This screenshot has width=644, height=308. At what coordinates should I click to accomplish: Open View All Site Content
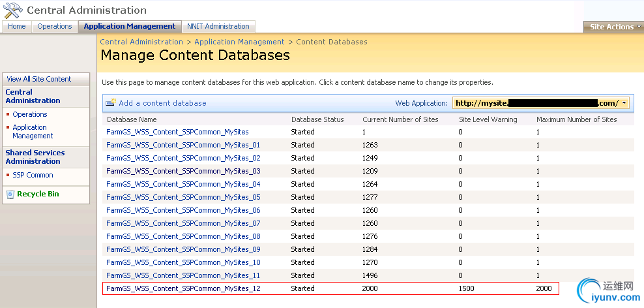coord(39,79)
